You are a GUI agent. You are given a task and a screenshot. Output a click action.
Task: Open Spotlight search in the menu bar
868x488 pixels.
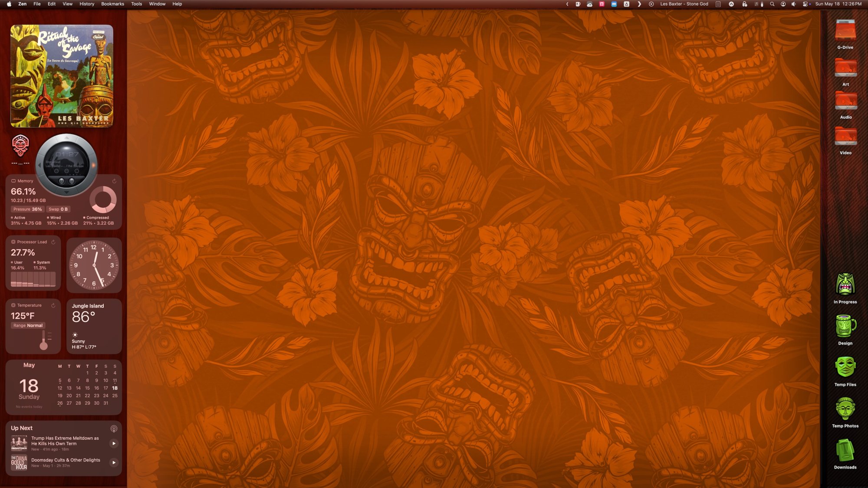click(772, 4)
